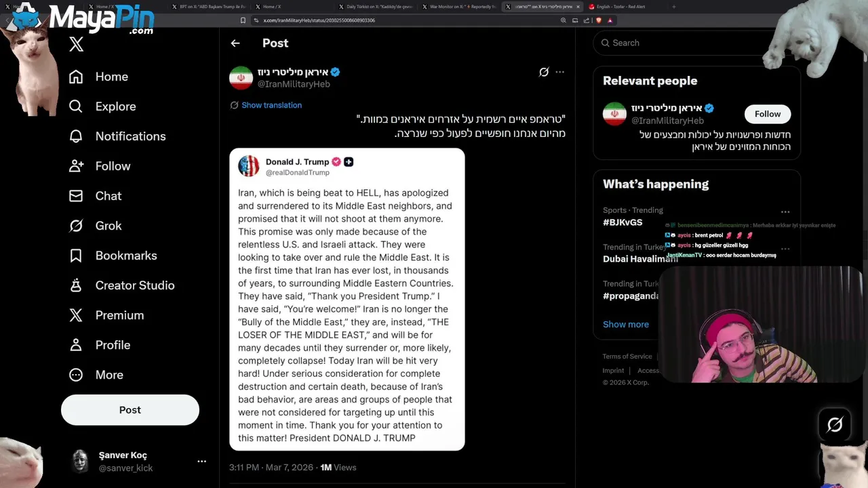Click the Hebrew bio in Relevant people
This screenshot has height=488, width=868.
pos(715,140)
